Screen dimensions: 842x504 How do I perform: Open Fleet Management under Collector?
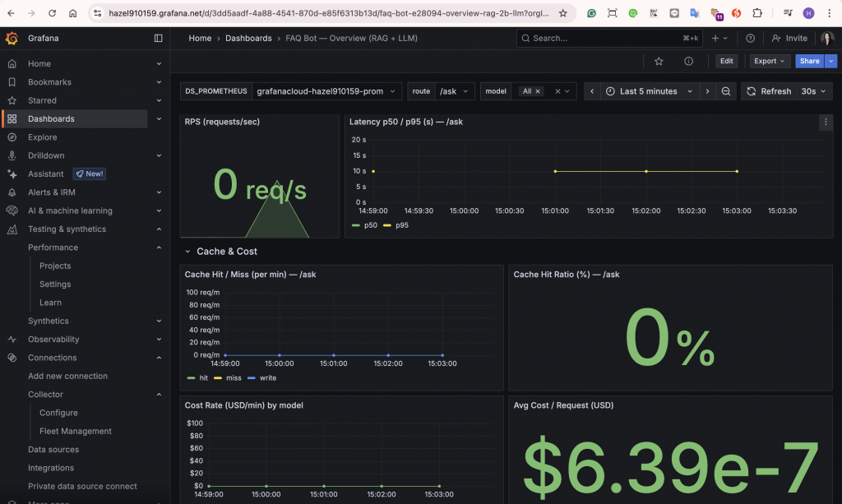point(75,431)
